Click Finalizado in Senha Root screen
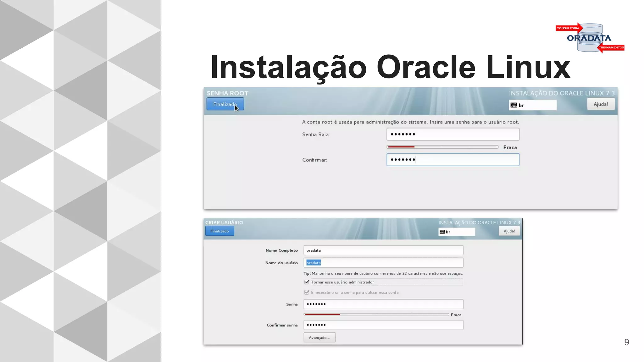The width and height of the screenshot is (644, 362). click(x=225, y=104)
